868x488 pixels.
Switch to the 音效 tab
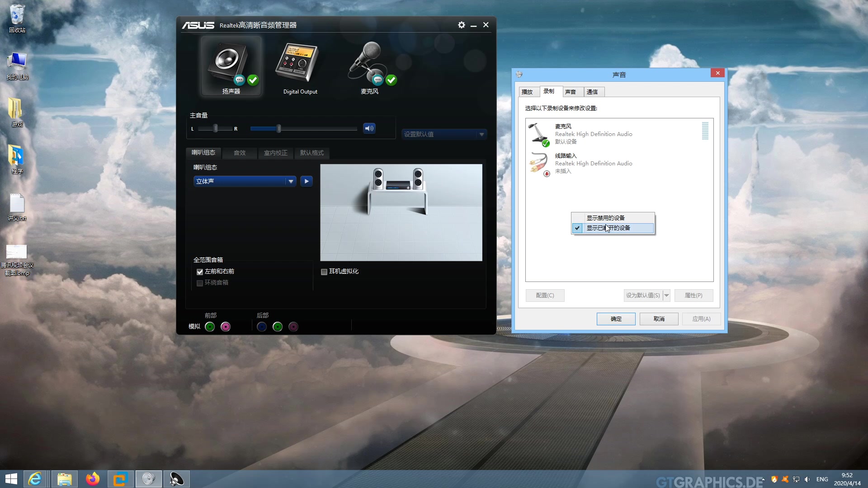click(240, 153)
